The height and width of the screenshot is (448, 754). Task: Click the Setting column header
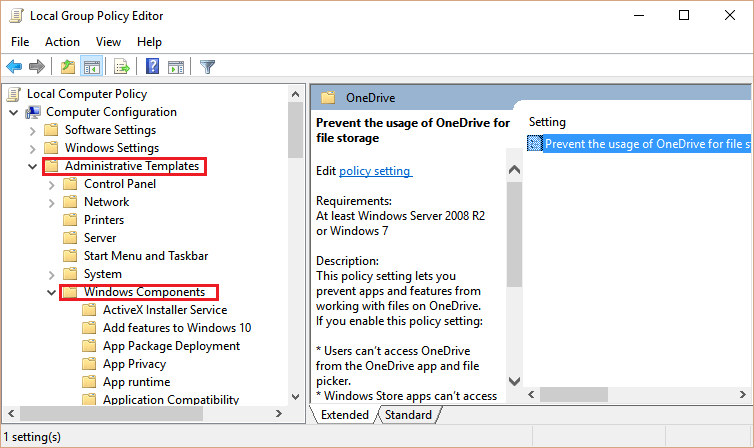547,122
